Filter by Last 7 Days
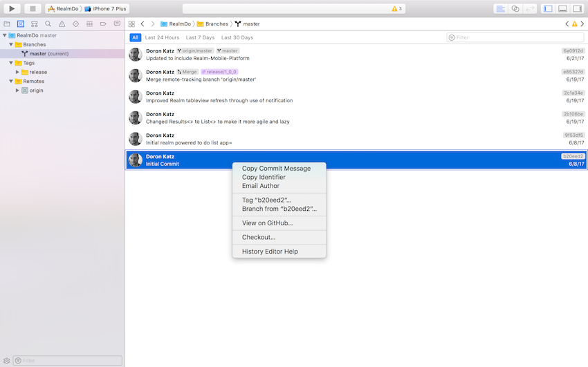588x367 pixels. tap(200, 37)
